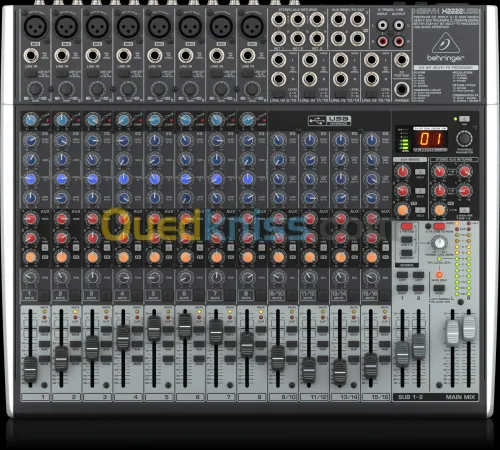This screenshot has width=500, height=450.
Task: Click the white Phones/Control Room knob
Action: (439, 243)
